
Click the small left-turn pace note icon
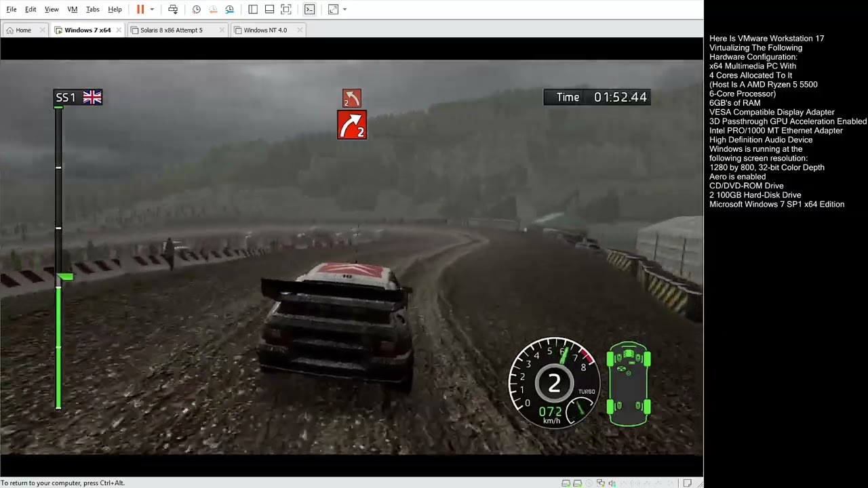351,99
